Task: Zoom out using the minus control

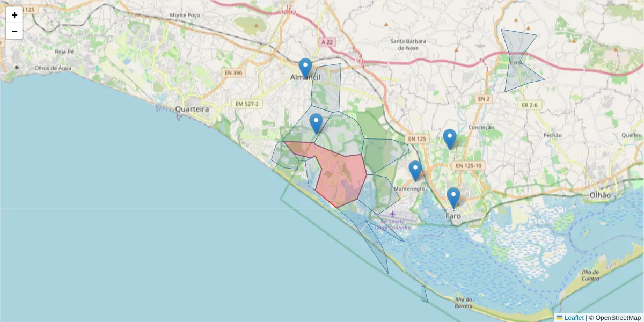Action: point(14,31)
